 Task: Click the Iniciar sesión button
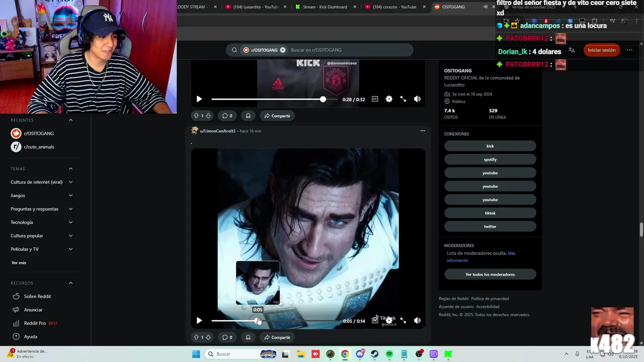click(601, 50)
